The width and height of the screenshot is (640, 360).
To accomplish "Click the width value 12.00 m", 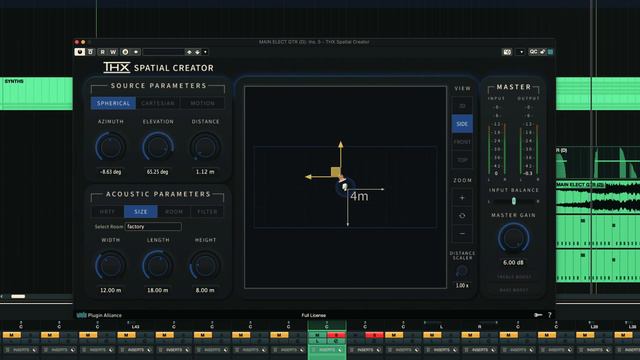I will 111,290.
